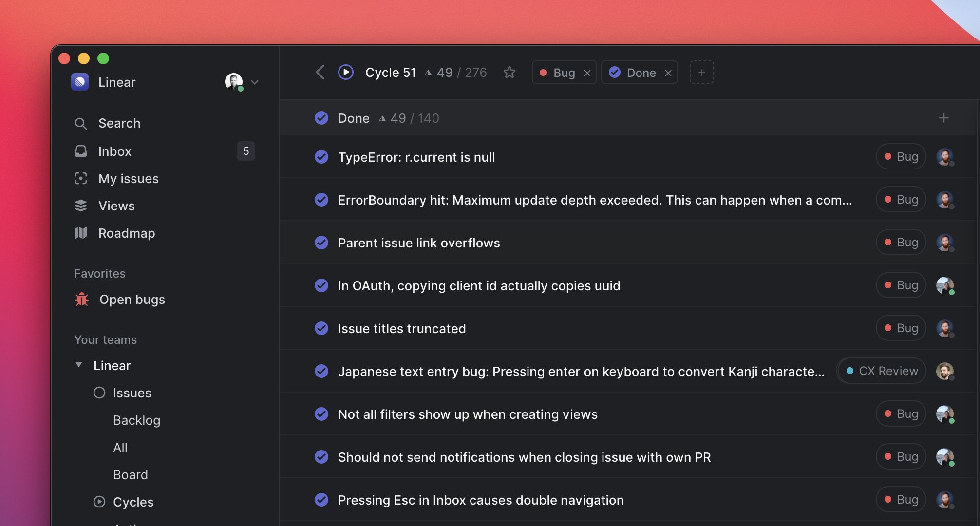Open the Open bugs favorite bug icon
Image resolution: width=980 pixels, height=526 pixels.
tap(82, 300)
